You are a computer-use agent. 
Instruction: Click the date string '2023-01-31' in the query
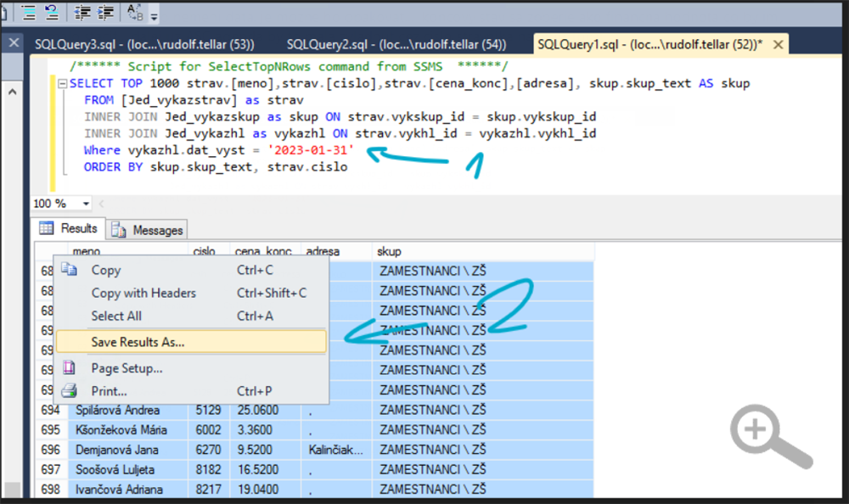pos(311,150)
